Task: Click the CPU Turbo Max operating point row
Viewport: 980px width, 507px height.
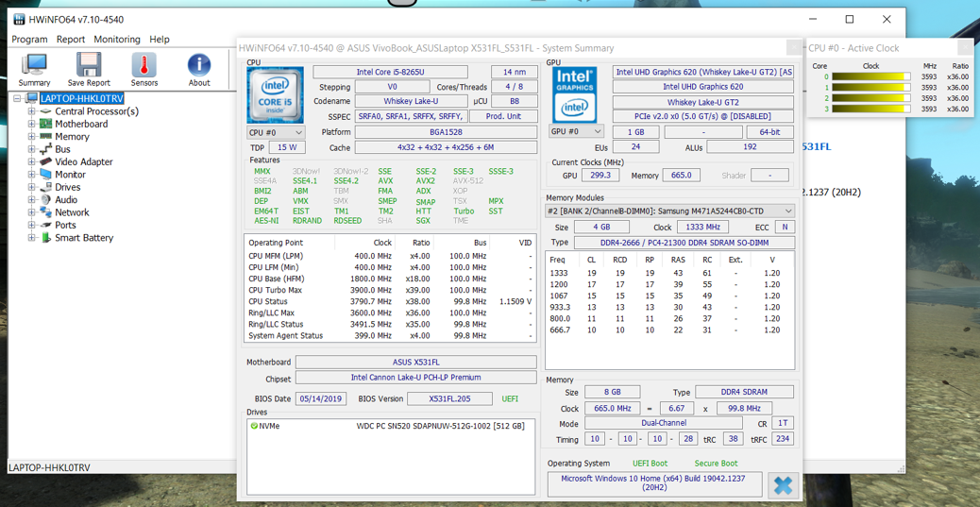Action: coord(390,290)
